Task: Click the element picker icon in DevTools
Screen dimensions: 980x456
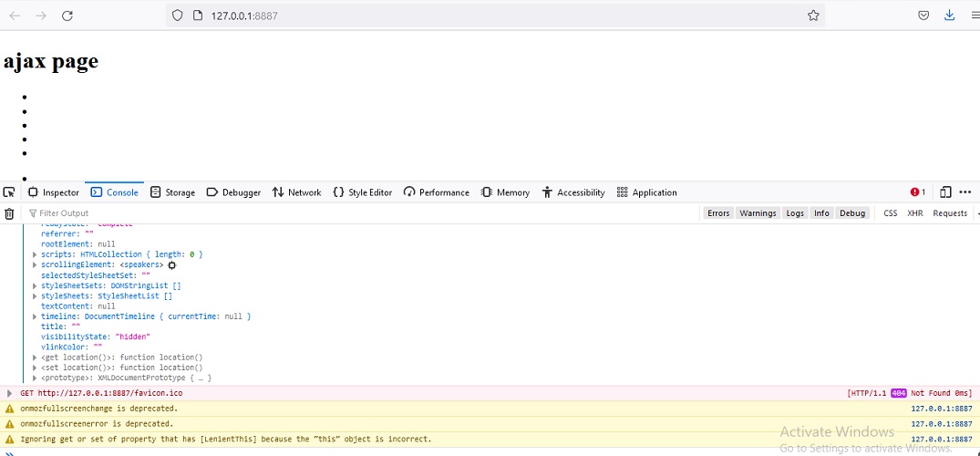Action: 9,192
